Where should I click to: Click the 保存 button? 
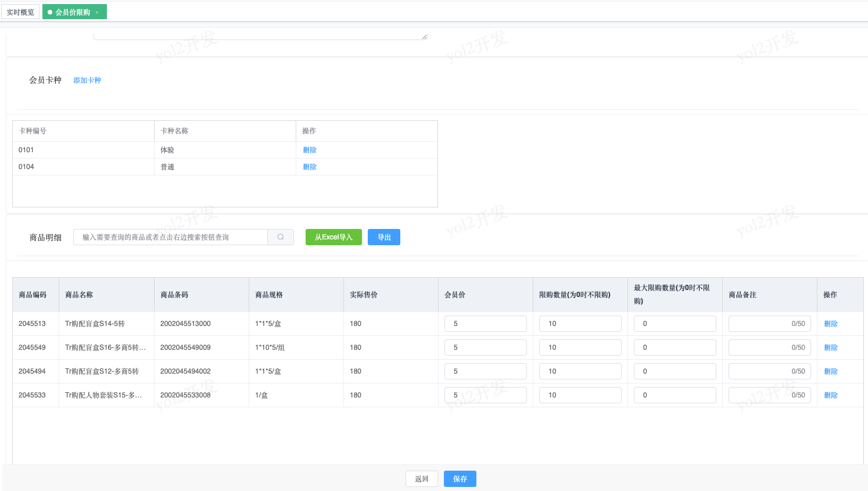[460, 479]
